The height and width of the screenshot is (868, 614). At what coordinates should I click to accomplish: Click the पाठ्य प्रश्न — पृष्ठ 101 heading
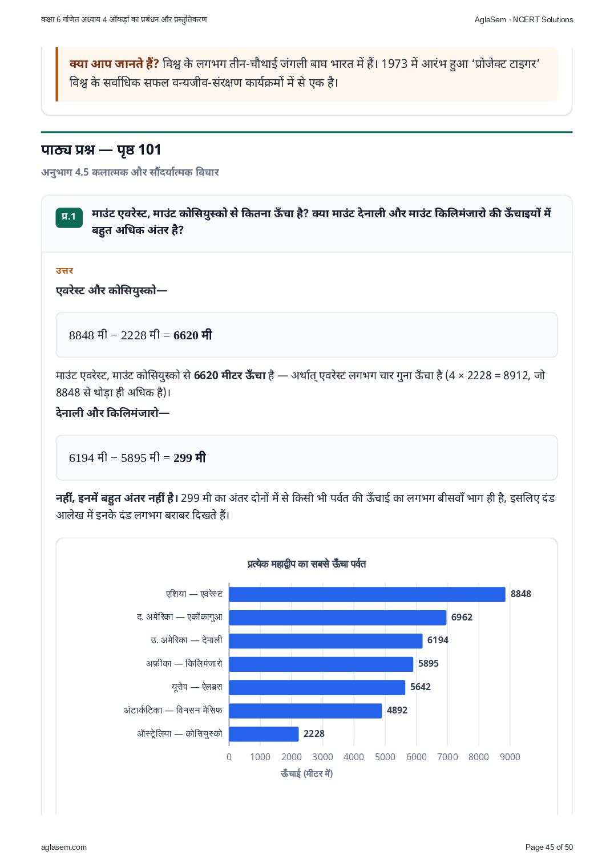[101, 150]
